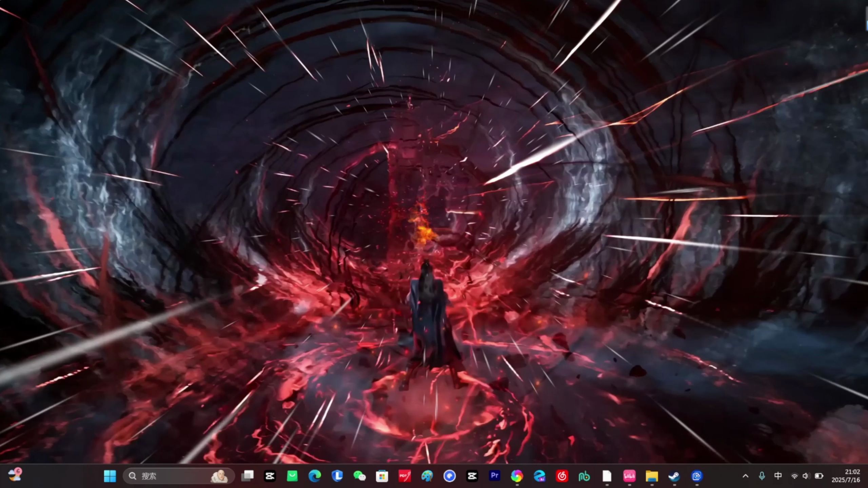Image resolution: width=868 pixels, height=488 pixels.
Task: Click the microphone tray icon
Action: point(762,476)
